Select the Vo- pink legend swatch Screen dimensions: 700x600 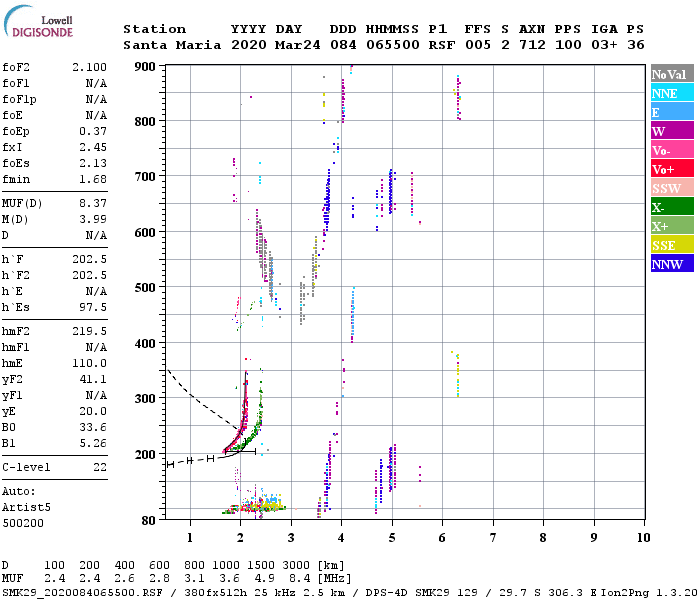pyautogui.click(x=672, y=150)
